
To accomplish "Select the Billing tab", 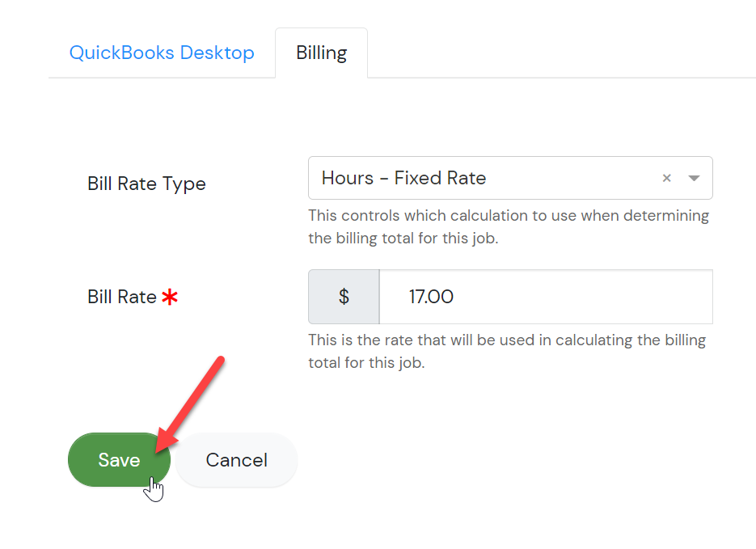I will coord(321,53).
